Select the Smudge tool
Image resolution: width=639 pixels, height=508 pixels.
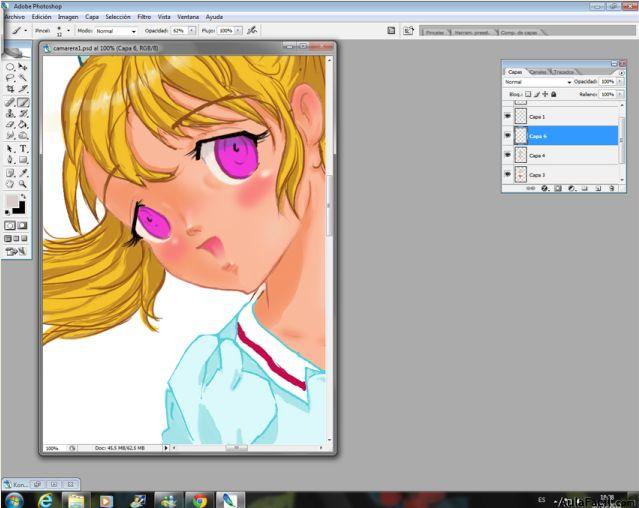pyautogui.click(x=10, y=135)
